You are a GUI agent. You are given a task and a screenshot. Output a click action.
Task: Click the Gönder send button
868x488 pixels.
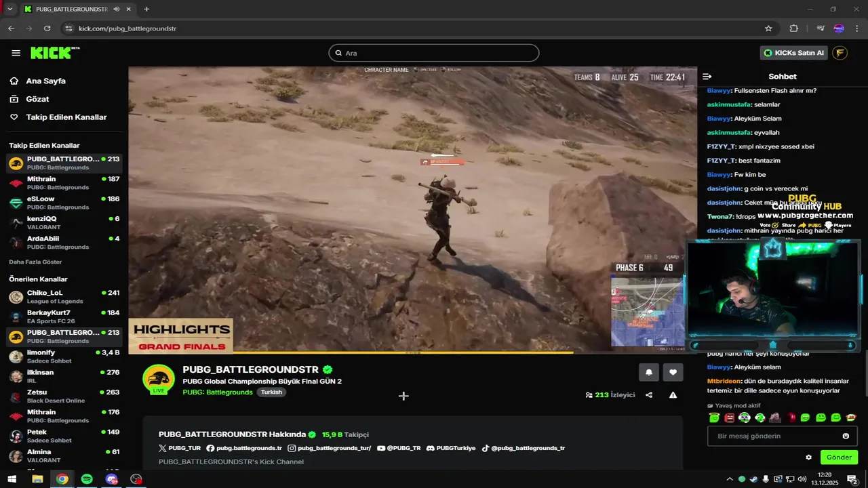click(x=839, y=457)
